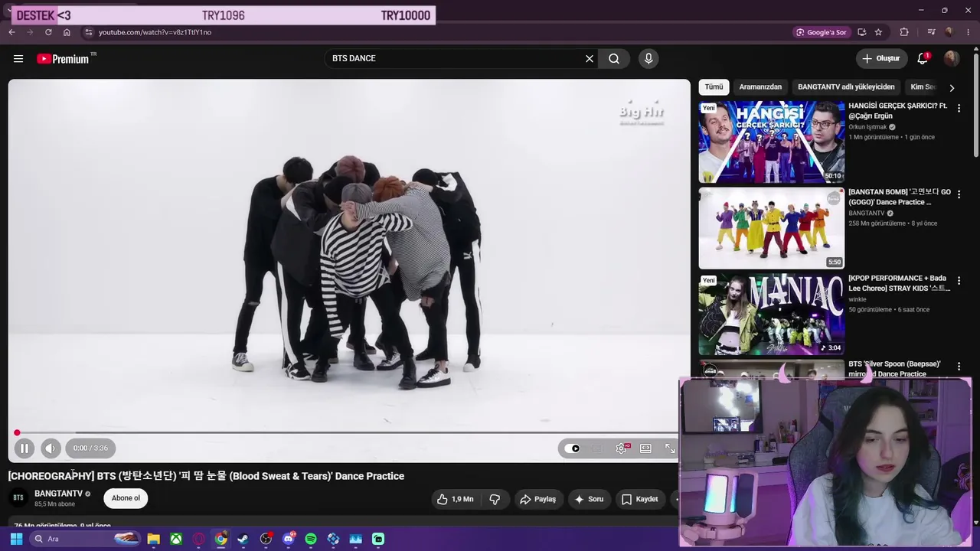View site information for youtube.com
The height and width of the screenshot is (551, 980).
pos(88,32)
